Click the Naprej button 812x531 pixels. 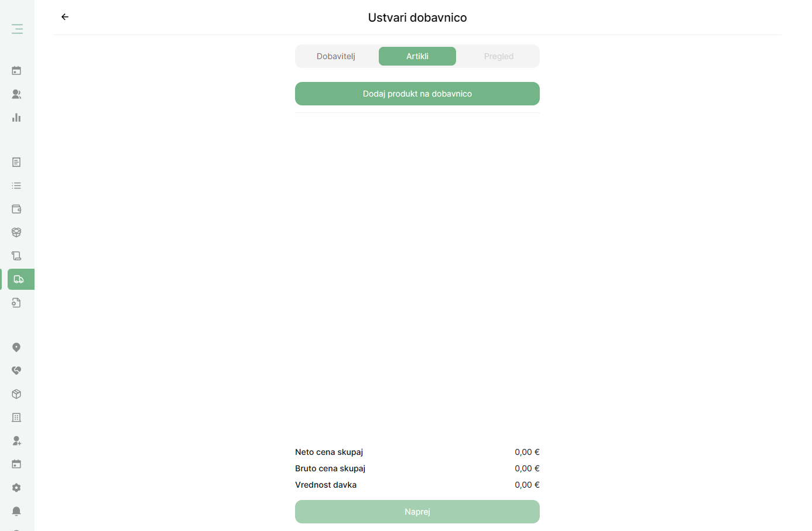417,512
